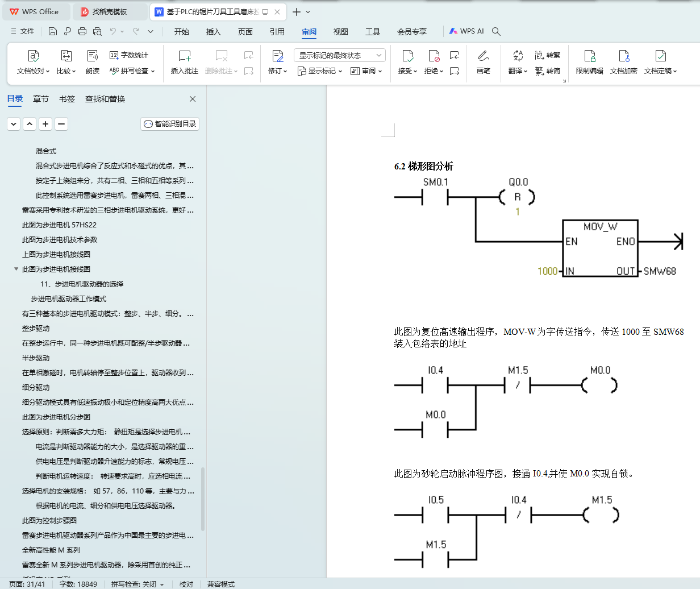Select outline item 细分驱动
Viewport: 700px width, 589px height.
[36, 388]
